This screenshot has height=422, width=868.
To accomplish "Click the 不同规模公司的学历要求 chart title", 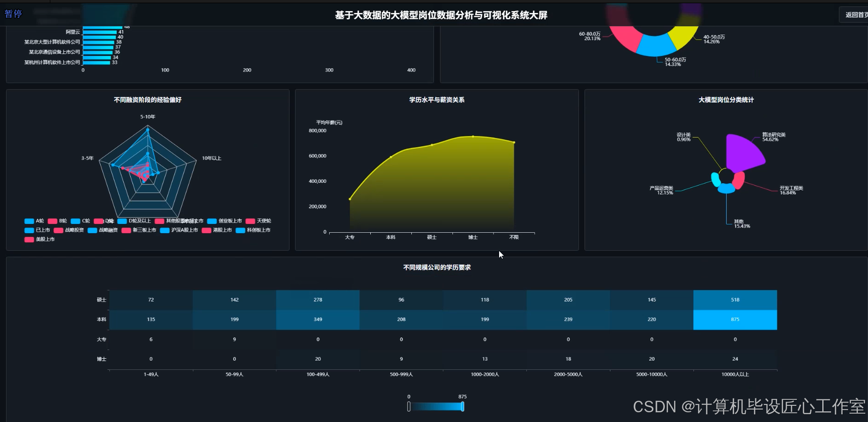I will coord(437,267).
